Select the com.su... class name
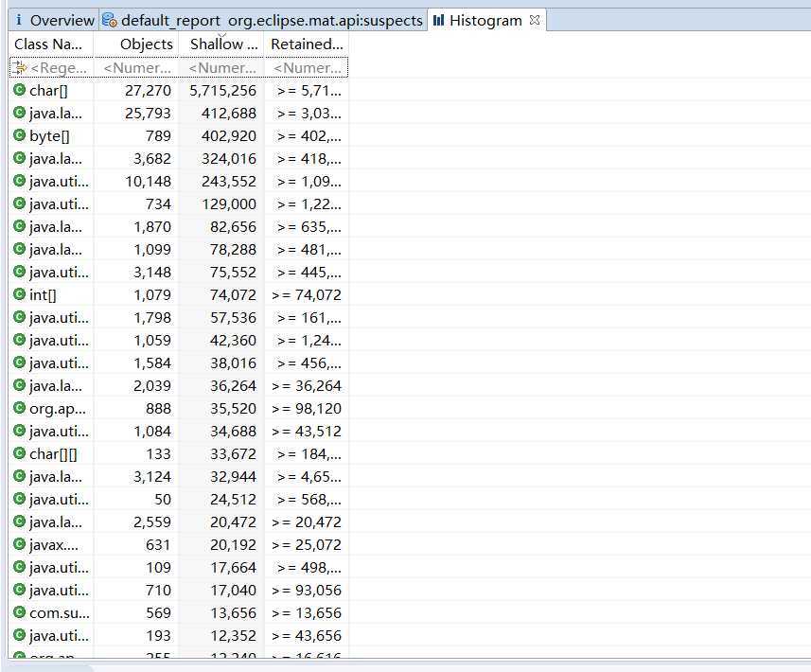 (x=60, y=613)
